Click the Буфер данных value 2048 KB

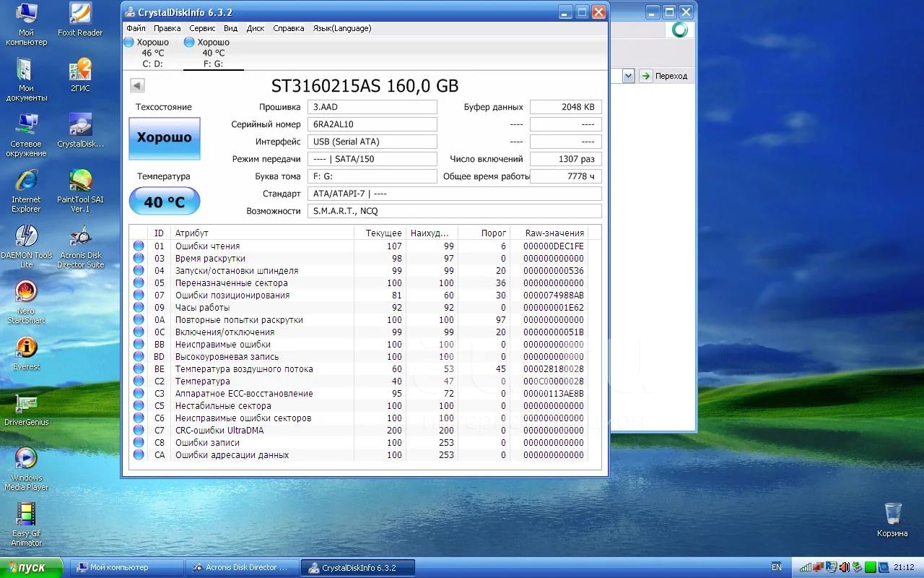[x=565, y=107]
